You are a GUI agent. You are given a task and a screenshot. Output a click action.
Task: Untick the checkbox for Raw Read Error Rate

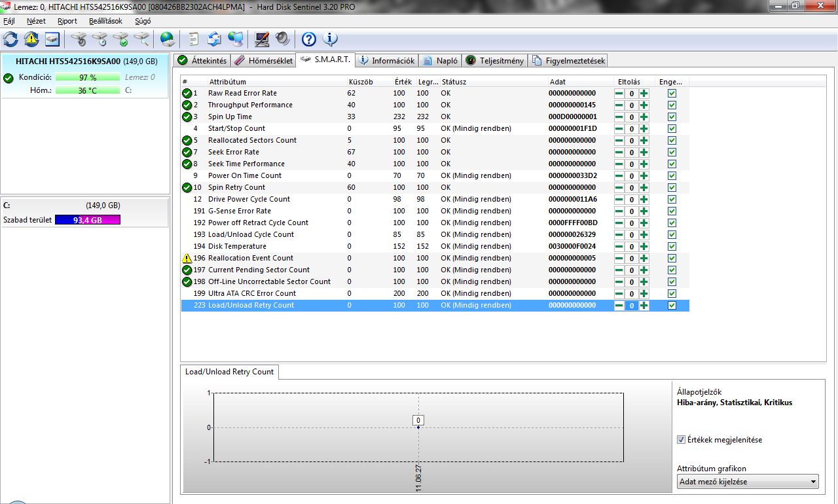coord(672,94)
